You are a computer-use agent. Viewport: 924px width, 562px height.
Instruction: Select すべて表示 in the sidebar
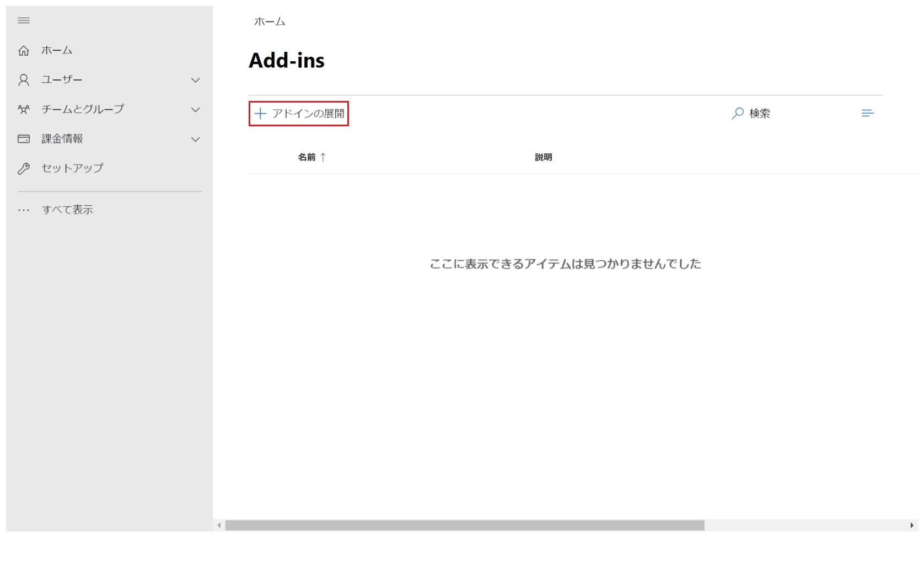click(67, 210)
